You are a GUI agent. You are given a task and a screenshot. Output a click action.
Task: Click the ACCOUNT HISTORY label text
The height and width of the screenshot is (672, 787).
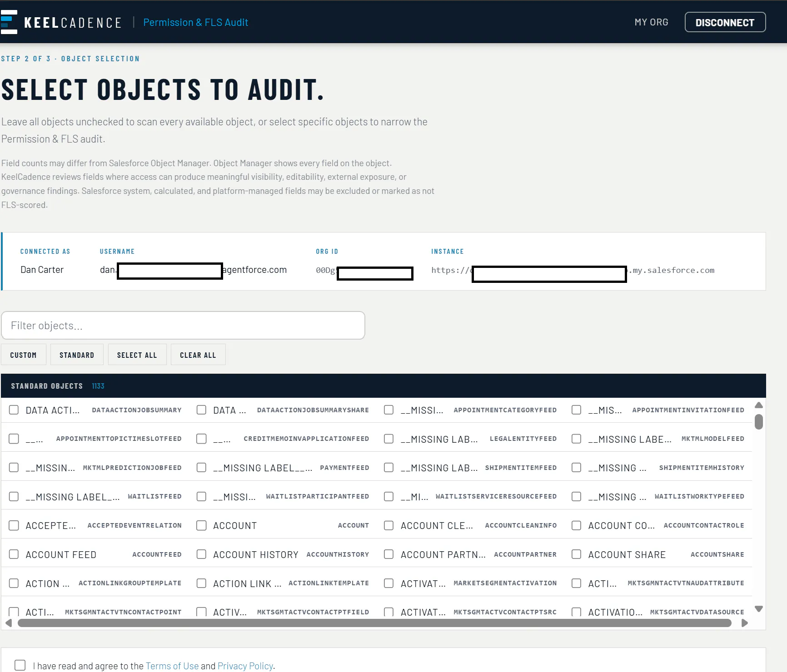[256, 554]
